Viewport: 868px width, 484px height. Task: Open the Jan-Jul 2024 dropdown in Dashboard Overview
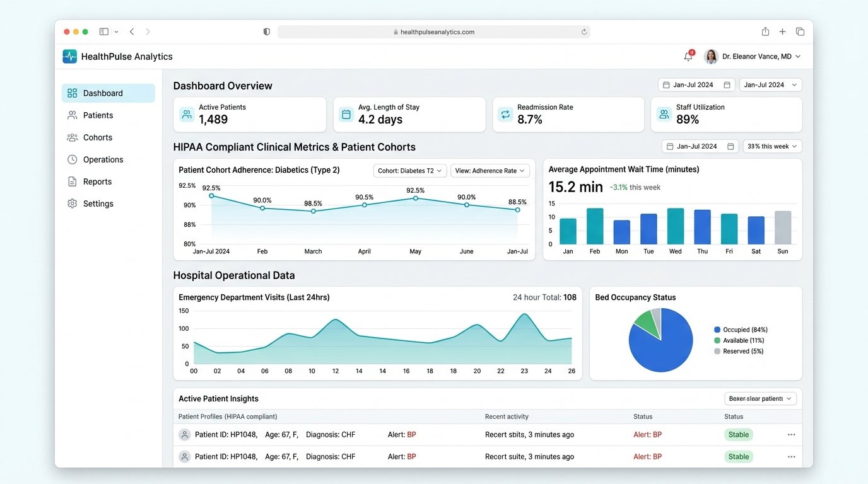coord(771,84)
